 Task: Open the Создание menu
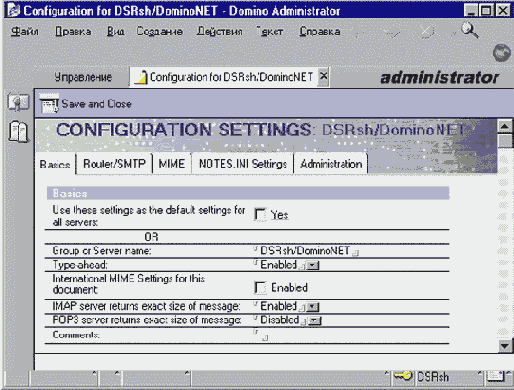tap(159, 32)
